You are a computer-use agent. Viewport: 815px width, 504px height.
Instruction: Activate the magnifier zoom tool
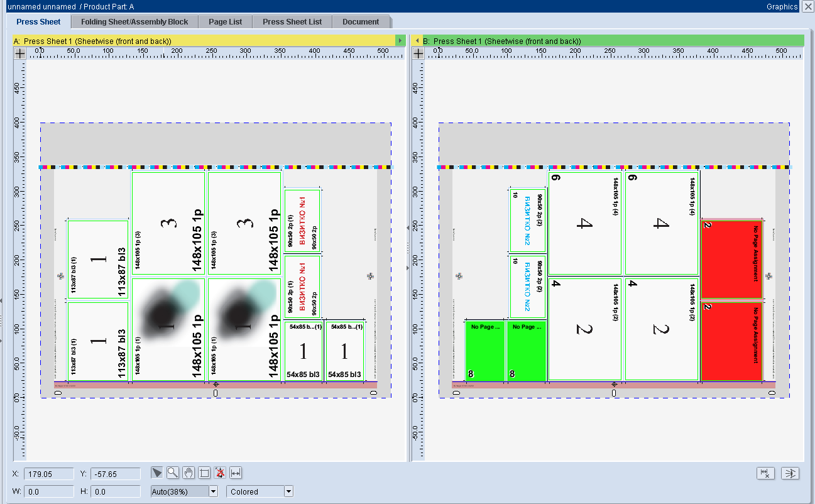tap(173, 473)
